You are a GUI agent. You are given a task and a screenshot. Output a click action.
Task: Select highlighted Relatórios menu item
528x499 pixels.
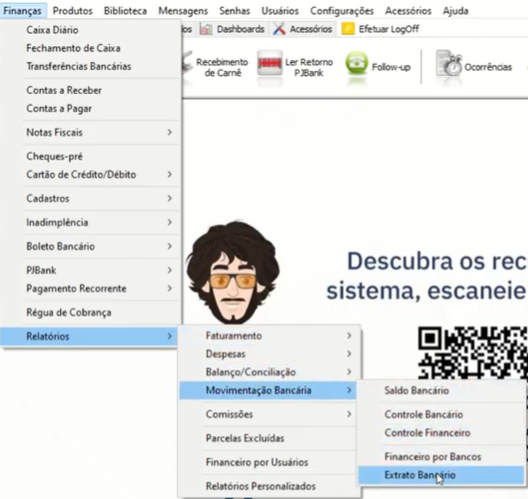[89, 336]
